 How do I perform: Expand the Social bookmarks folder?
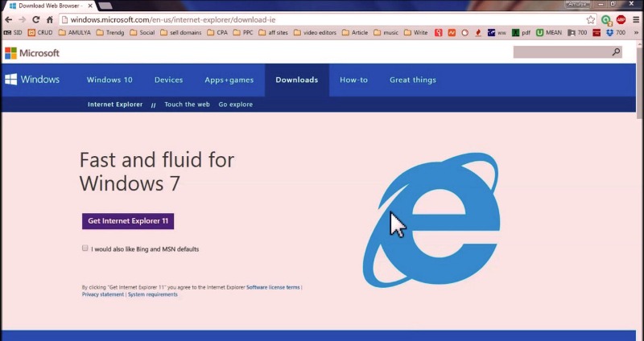(x=142, y=32)
